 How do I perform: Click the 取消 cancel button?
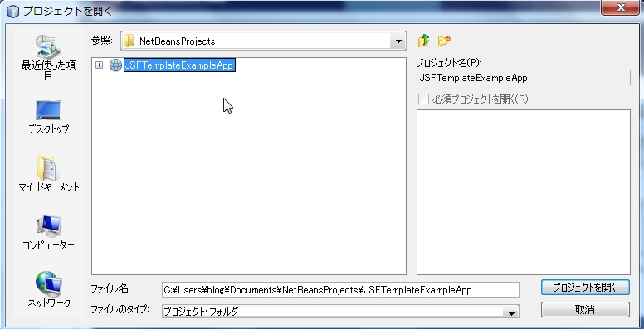coord(585,310)
